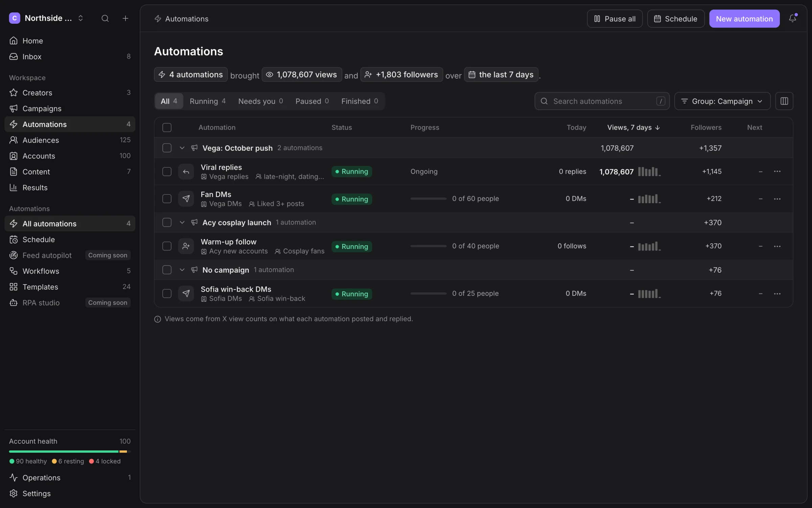
Task: Select the Sofia win-back DMs checkbox
Action: coord(167,294)
